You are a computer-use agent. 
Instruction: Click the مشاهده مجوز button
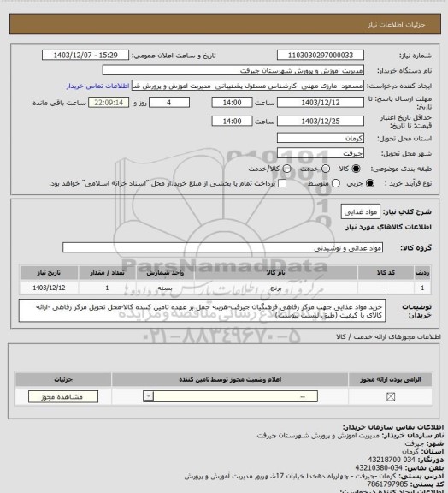(62, 397)
